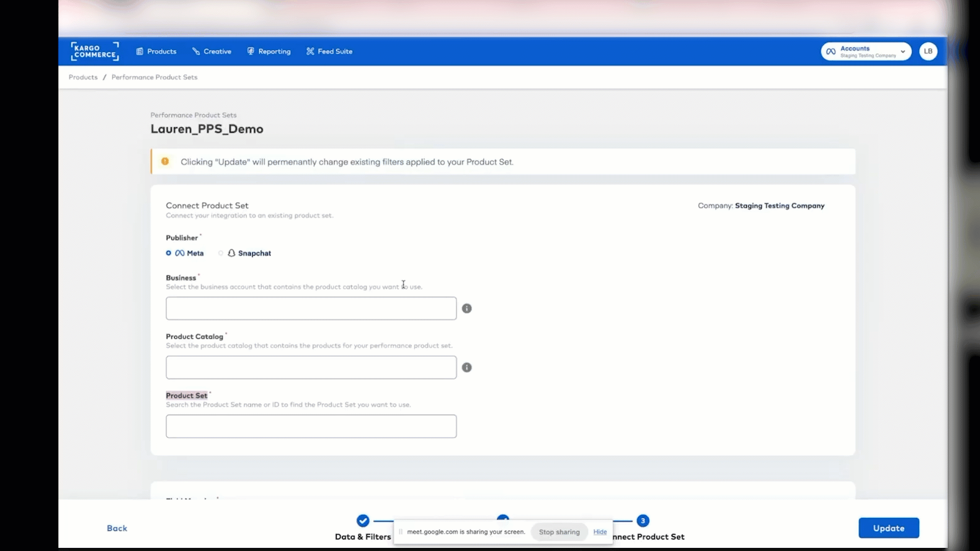Screen dimensions: 980x551
Task: Click the Data & Filters completed checkmark
Action: pos(363,520)
